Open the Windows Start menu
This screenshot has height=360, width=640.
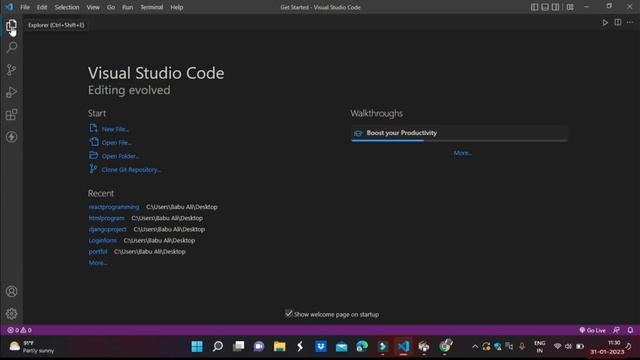(197, 347)
